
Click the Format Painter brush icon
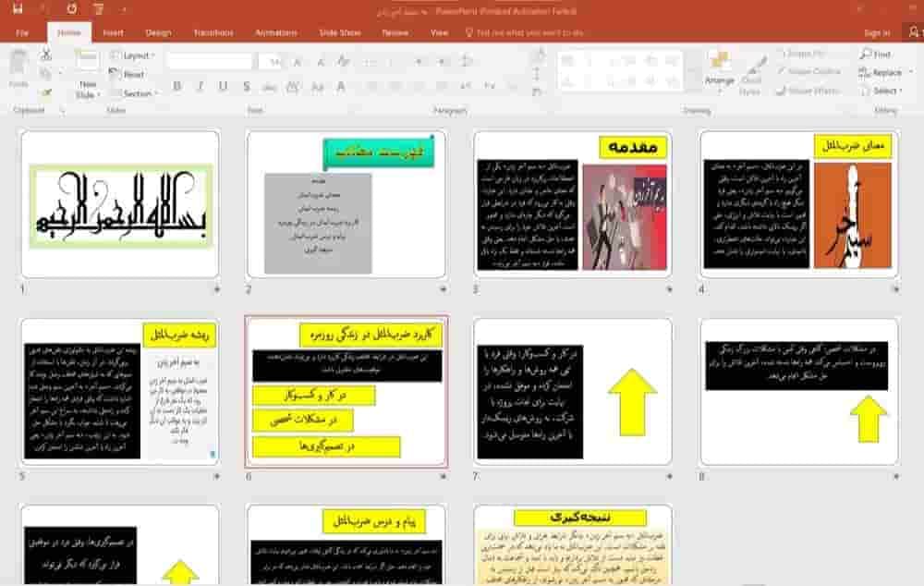click(x=45, y=92)
